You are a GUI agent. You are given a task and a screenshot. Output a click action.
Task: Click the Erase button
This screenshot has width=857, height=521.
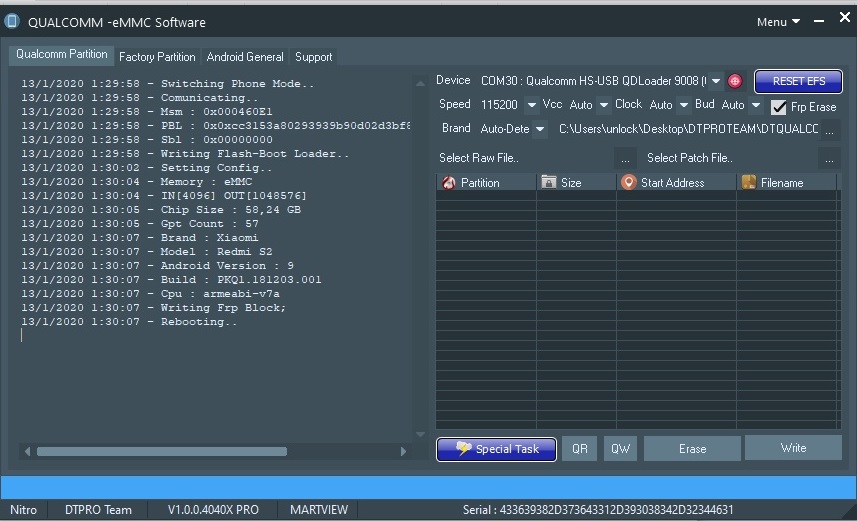(x=692, y=449)
